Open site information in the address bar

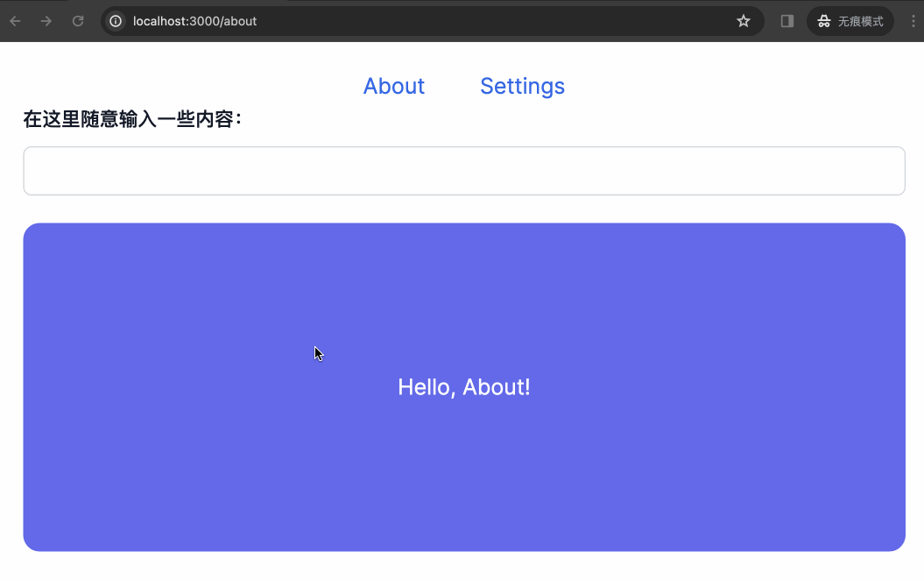[115, 21]
